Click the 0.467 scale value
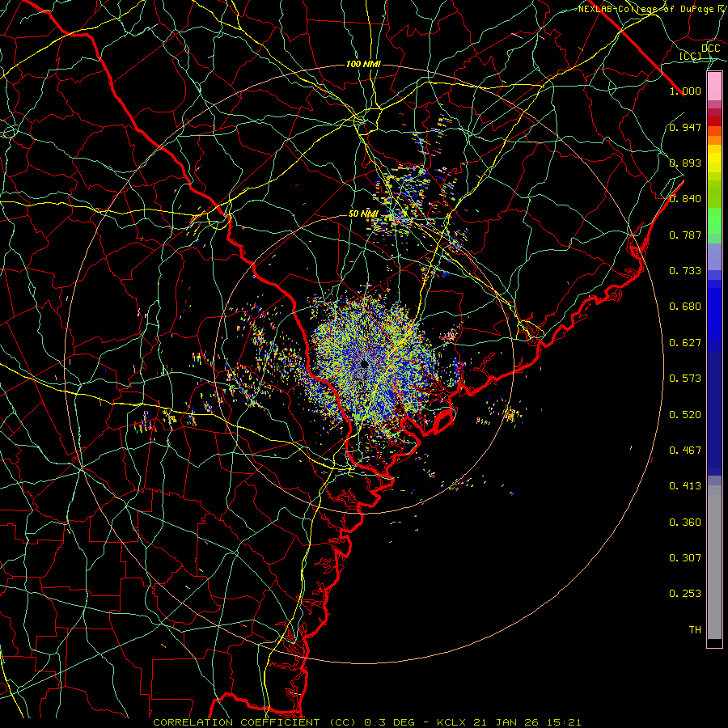The image size is (728, 728). click(685, 451)
